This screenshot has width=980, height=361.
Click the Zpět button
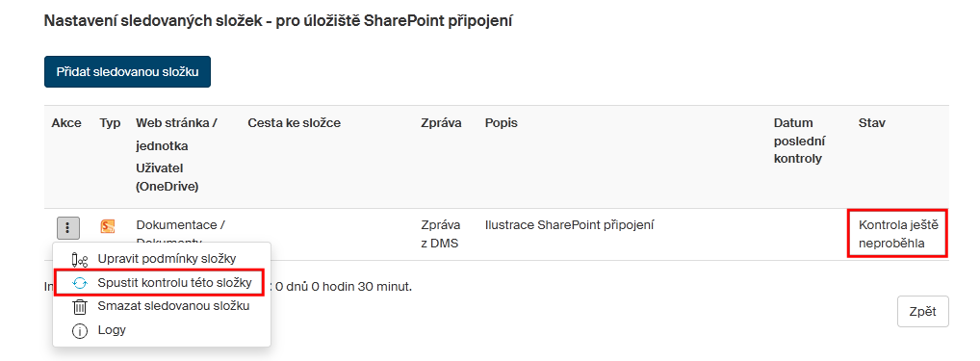(922, 312)
